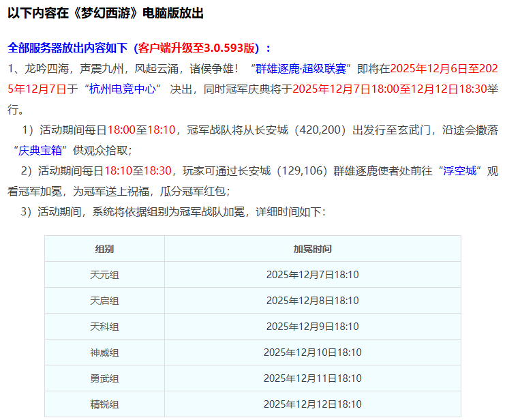The image size is (505, 420).
Task: Open the "浮空城" link
Action: click(459, 170)
